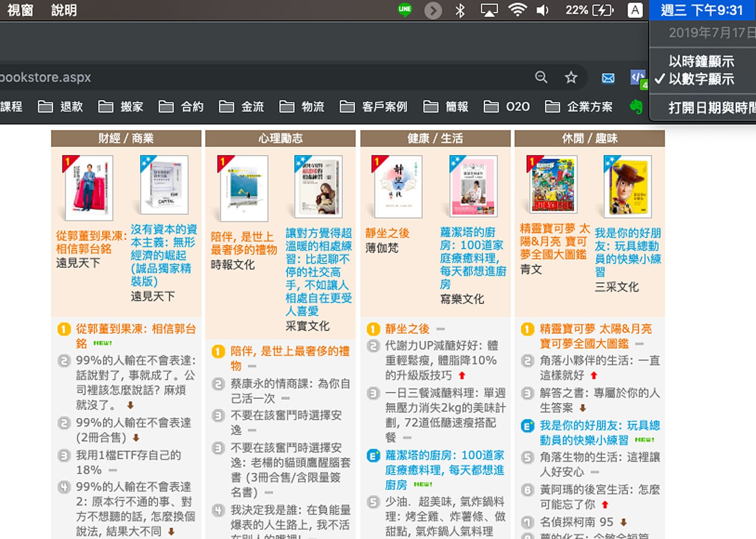
Task: Choose 打開日期與時間 preferences entry
Action: click(712, 108)
